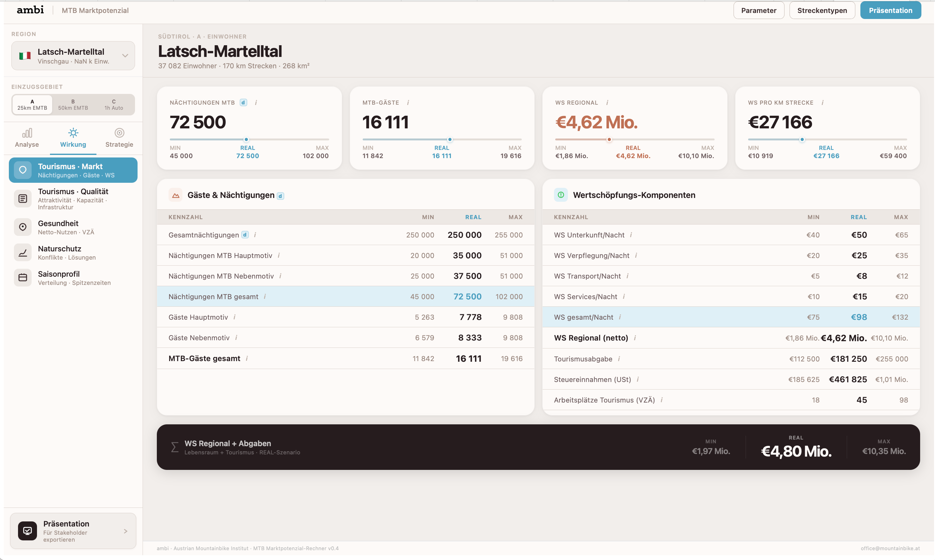Click the Parameter button
This screenshot has width=935, height=560.
coord(759,10)
